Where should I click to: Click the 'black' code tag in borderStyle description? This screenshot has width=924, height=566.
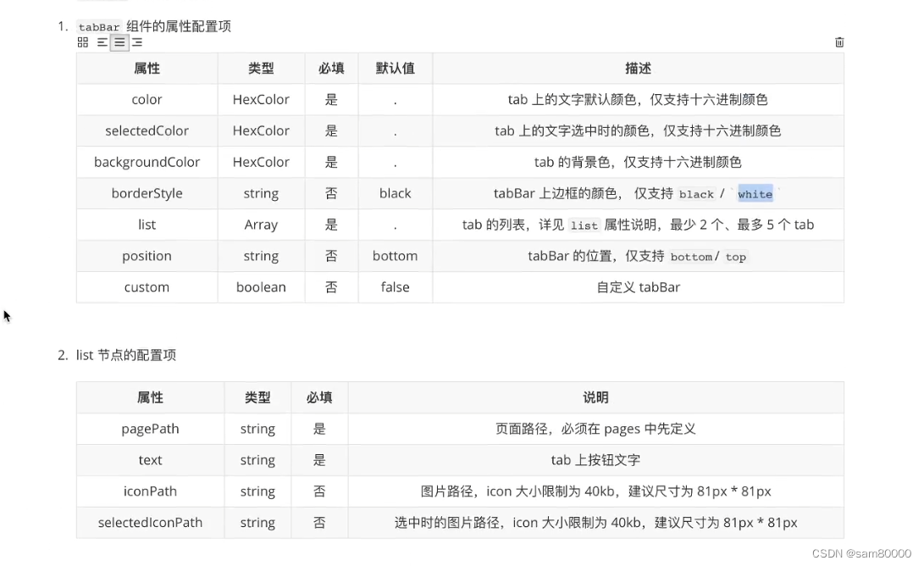pyautogui.click(x=696, y=194)
